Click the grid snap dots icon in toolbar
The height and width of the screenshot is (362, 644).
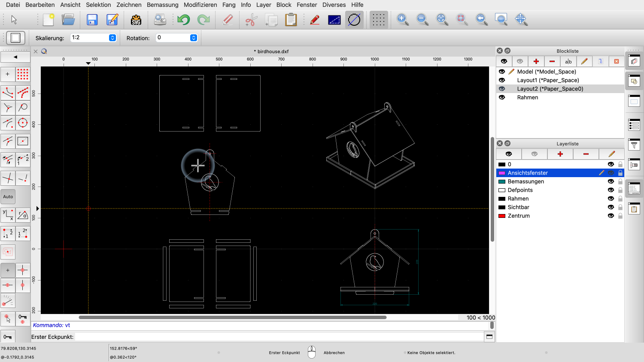coord(378,19)
